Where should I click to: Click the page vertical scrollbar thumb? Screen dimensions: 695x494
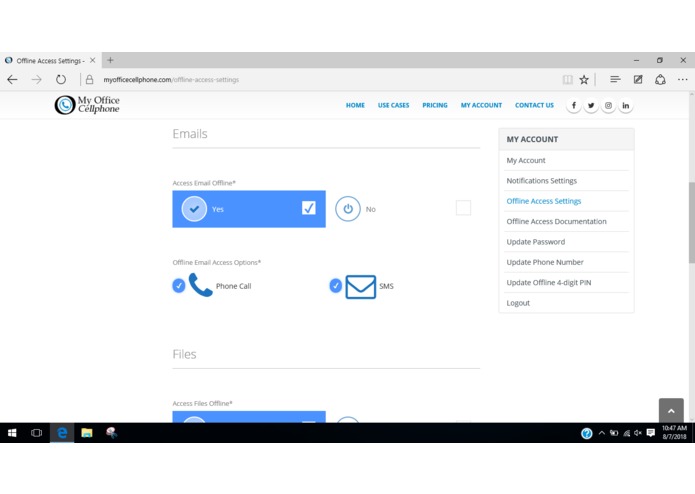coord(691,222)
